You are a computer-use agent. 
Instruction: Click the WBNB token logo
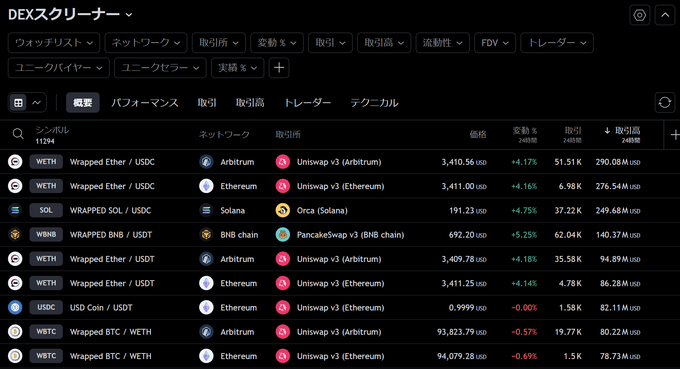point(15,235)
